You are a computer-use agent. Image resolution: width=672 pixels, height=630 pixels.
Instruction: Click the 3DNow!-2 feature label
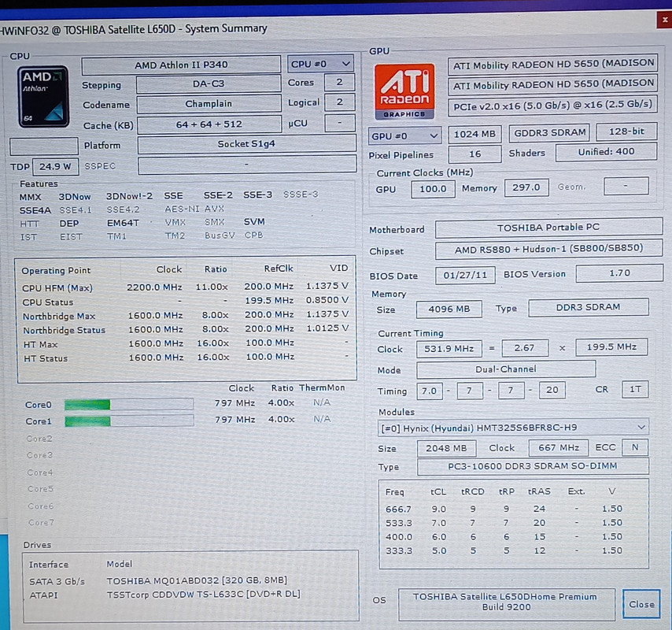click(x=129, y=196)
